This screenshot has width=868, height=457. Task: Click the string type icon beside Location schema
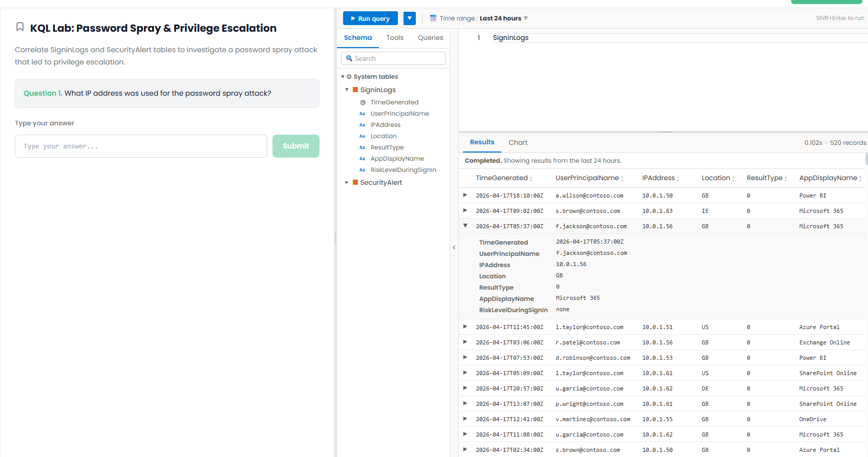pyautogui.click(x=362, y=136)
